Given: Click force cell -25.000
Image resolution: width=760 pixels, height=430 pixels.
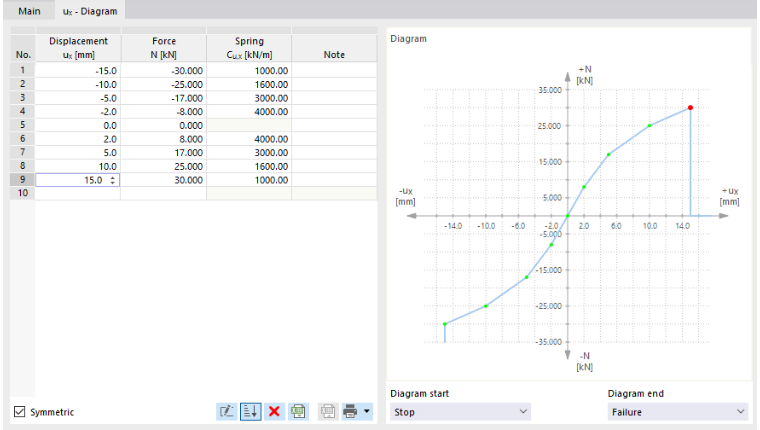Looking at the screenshot, I should [x=164, y=84].
